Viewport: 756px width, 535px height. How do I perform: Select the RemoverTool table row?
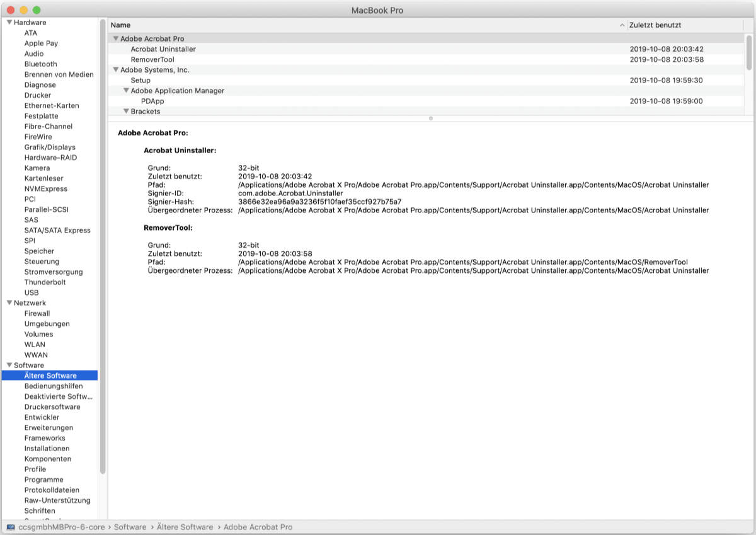pyautogui.click(x=426, y=59)
